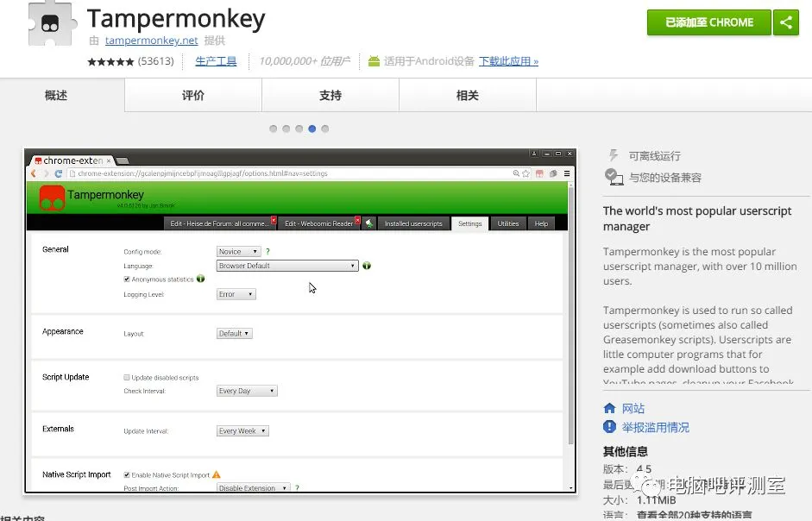The height and width of the screenshot is (521, 812).
Task: Open the Chrome hamburger menu icon
Action: pyautogui.click(x=567, y=173)
